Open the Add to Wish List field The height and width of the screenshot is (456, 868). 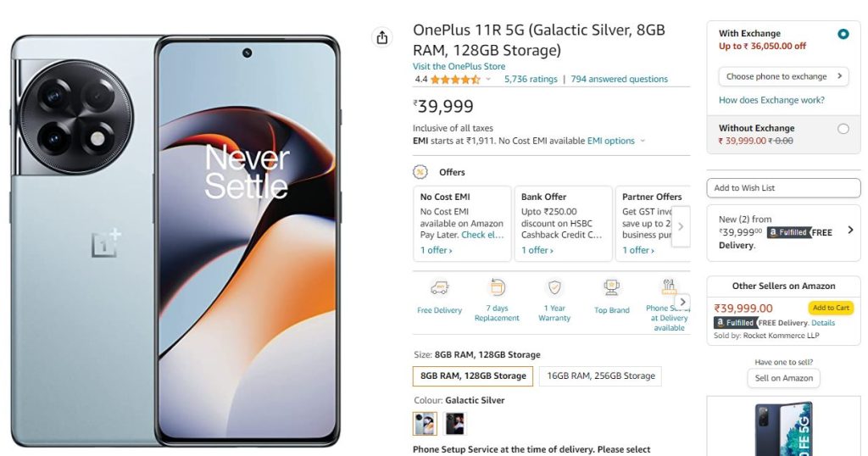(x=784, y=188)
